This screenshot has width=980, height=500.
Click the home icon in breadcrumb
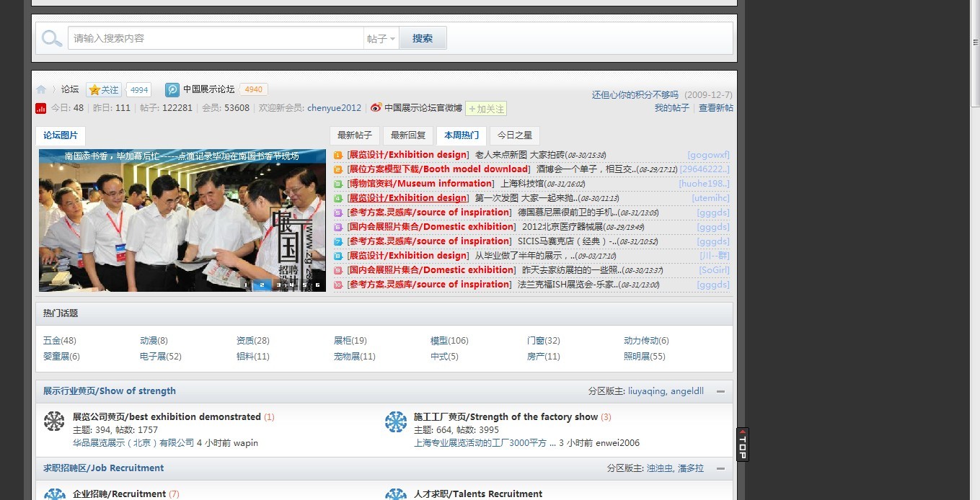pyautogui.click(x=41, y=89)
